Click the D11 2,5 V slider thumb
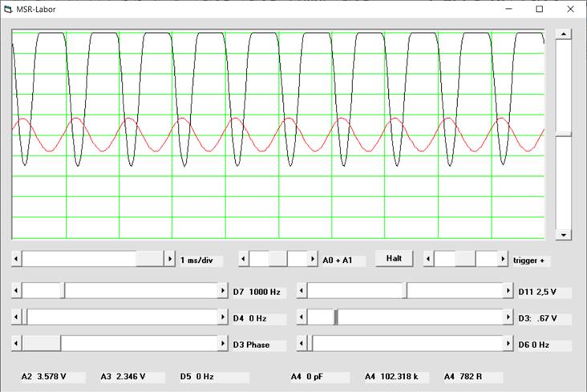 [406, 290]
